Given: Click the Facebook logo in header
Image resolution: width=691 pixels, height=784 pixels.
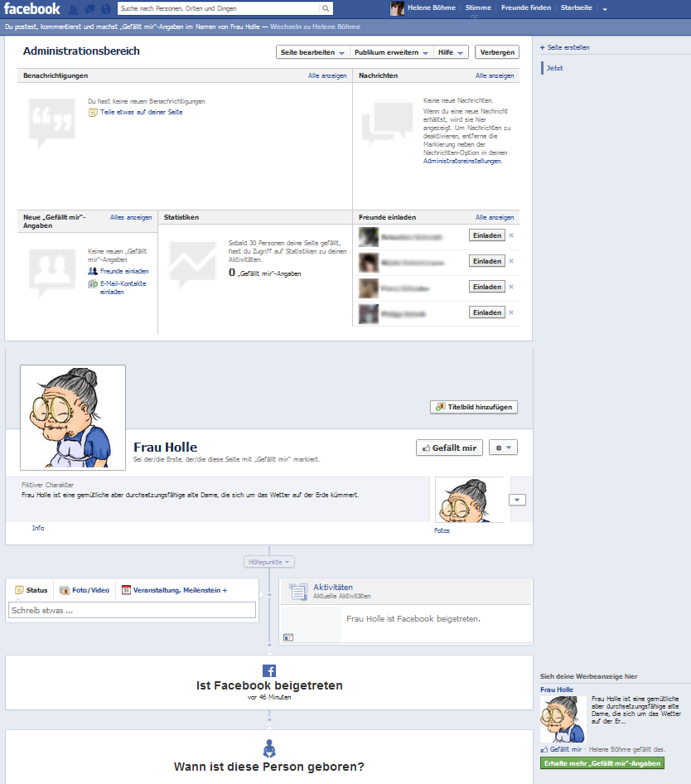Looking at the screenshot, I should pos(32,8).
